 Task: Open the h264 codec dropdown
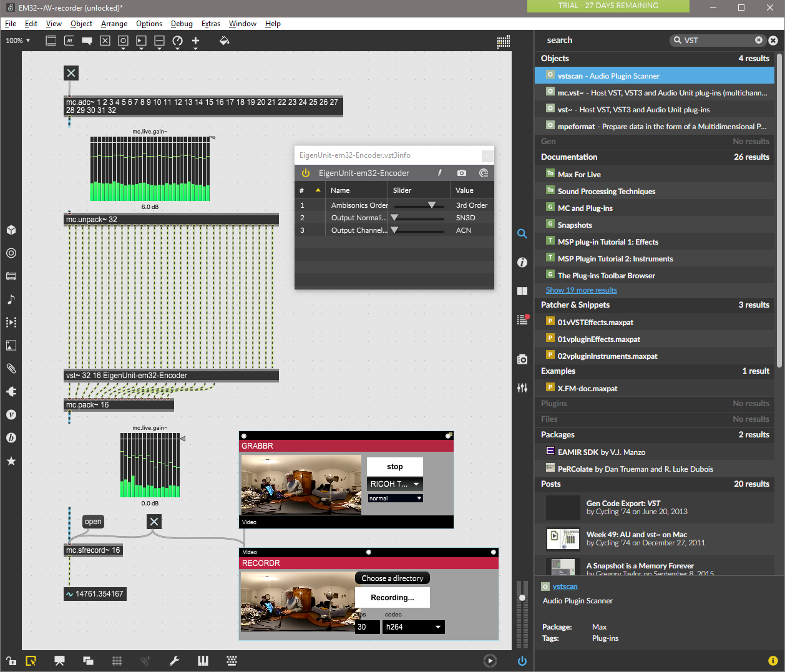point(414,627)
